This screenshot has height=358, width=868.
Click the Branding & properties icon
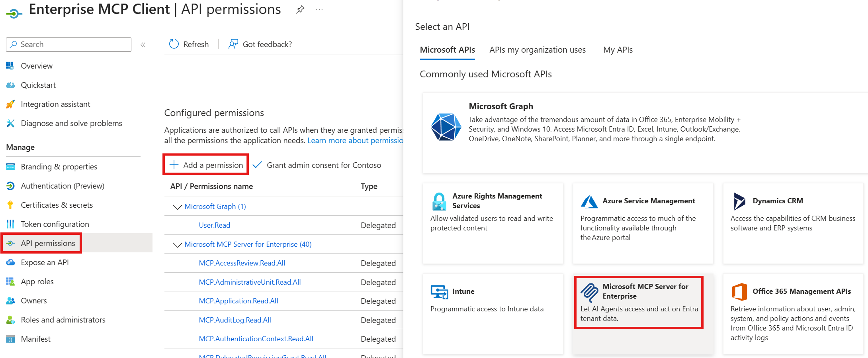pos(10,167)
